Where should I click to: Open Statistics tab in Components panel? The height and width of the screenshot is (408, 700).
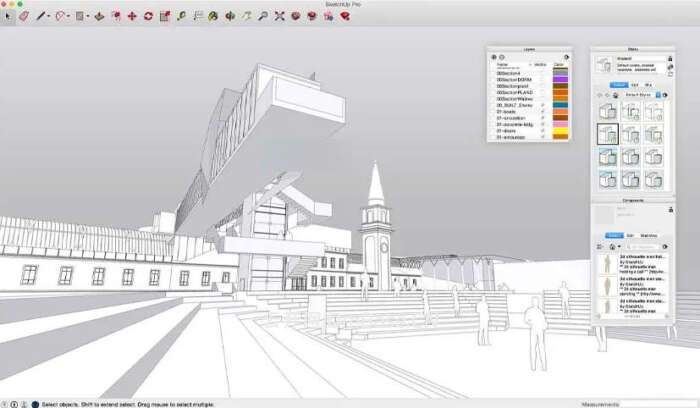649,236
